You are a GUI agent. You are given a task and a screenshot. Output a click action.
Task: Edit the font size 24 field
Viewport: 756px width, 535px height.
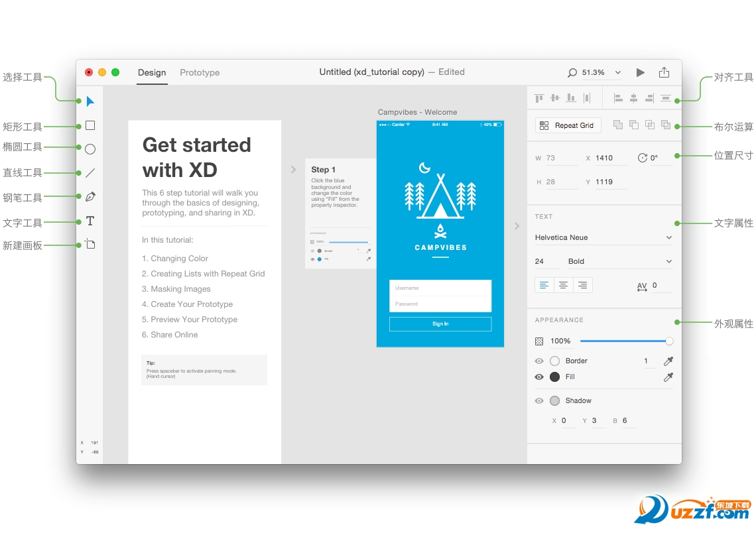(547, 261)
